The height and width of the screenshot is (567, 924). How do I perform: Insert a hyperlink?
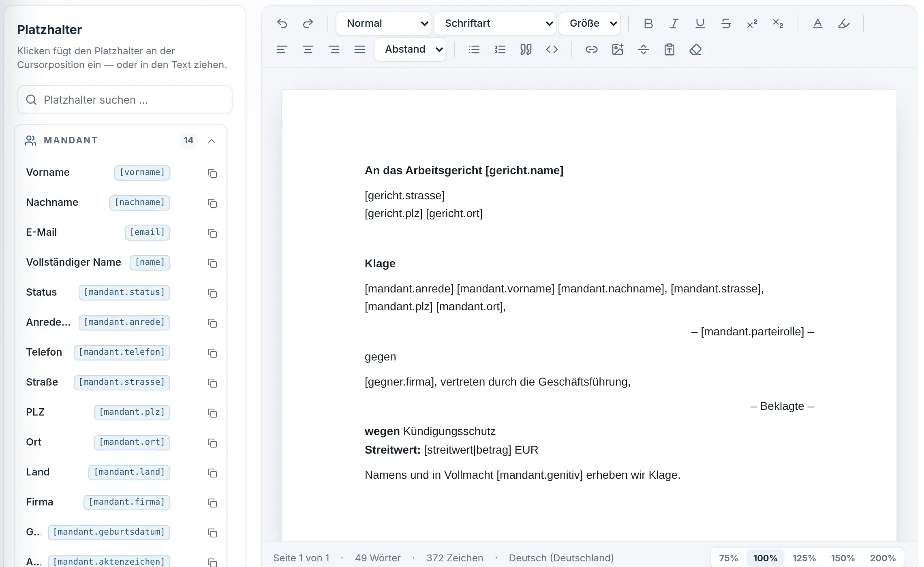point(592,49)
